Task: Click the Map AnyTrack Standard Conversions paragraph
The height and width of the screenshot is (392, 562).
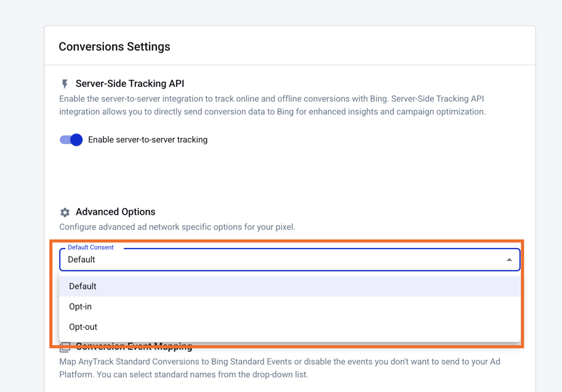Action: pos(279,368)
